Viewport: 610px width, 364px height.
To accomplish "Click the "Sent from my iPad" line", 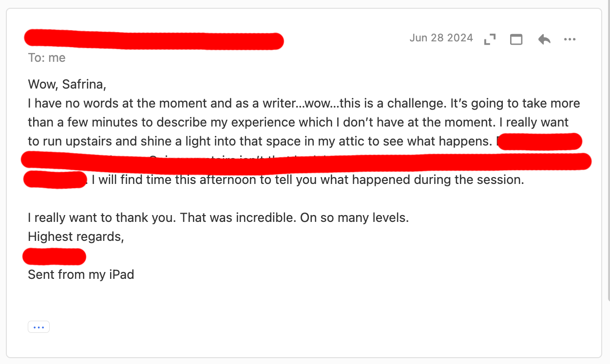I will [x=81, y=274].
